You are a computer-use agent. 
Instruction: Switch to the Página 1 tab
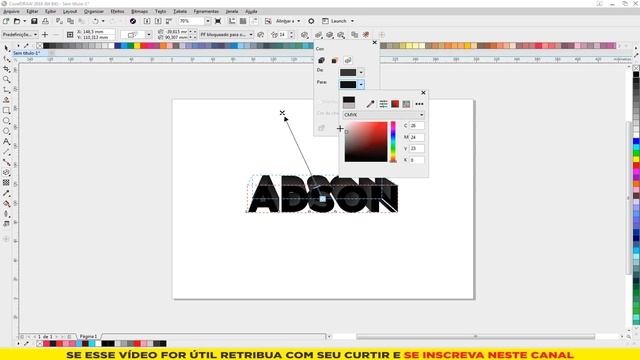(88, 336)
